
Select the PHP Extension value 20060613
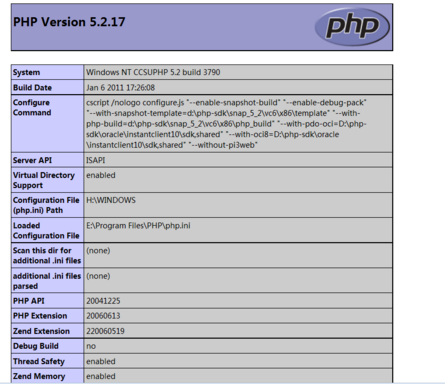(x=103, y=316)
